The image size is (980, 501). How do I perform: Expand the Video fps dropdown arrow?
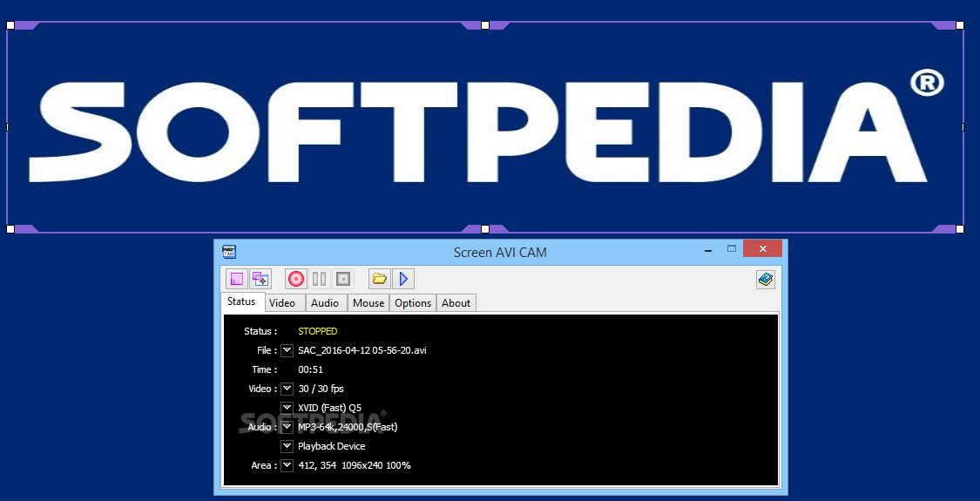pyautogui.click(x=287, y=389)
